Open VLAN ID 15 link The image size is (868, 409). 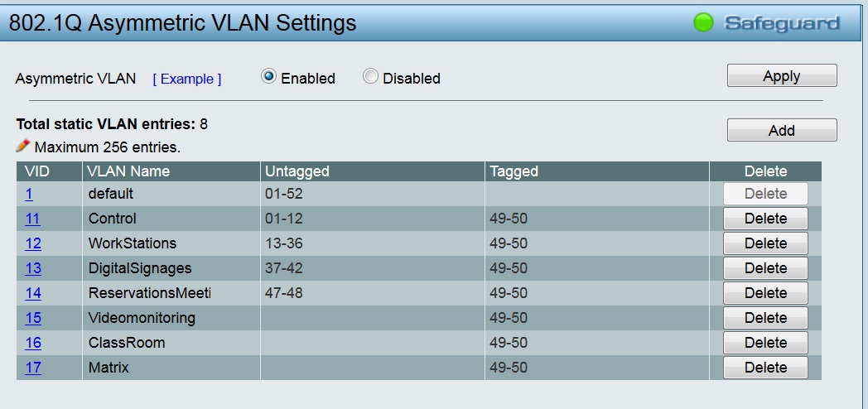click(32, 318)
